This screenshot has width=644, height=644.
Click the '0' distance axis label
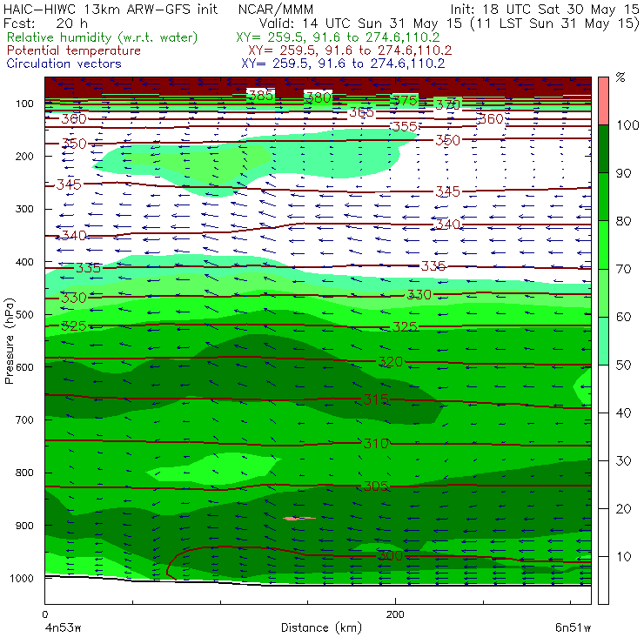[x=45, y=614]
